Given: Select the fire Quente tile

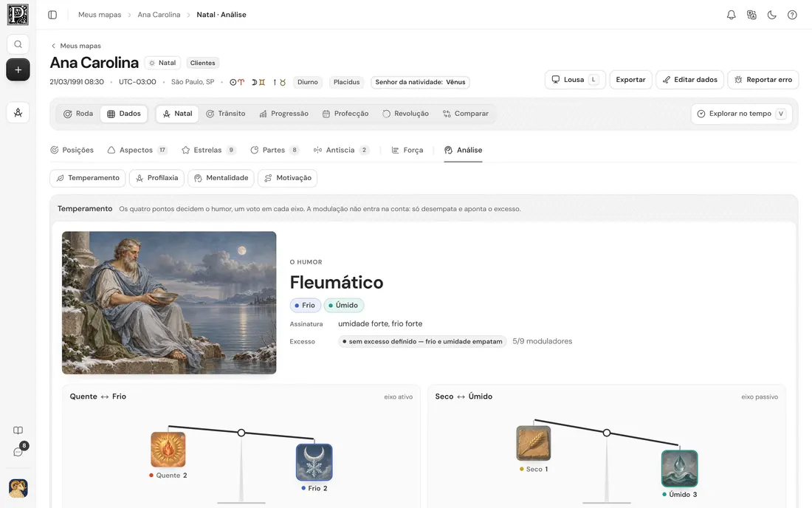Looking at the screenshot, I should 168,450.
